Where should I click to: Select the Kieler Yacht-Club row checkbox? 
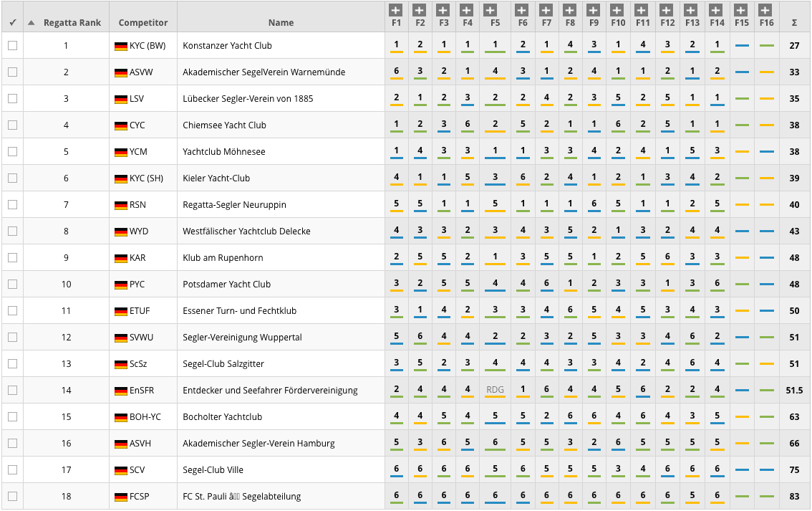coord(12,178)
